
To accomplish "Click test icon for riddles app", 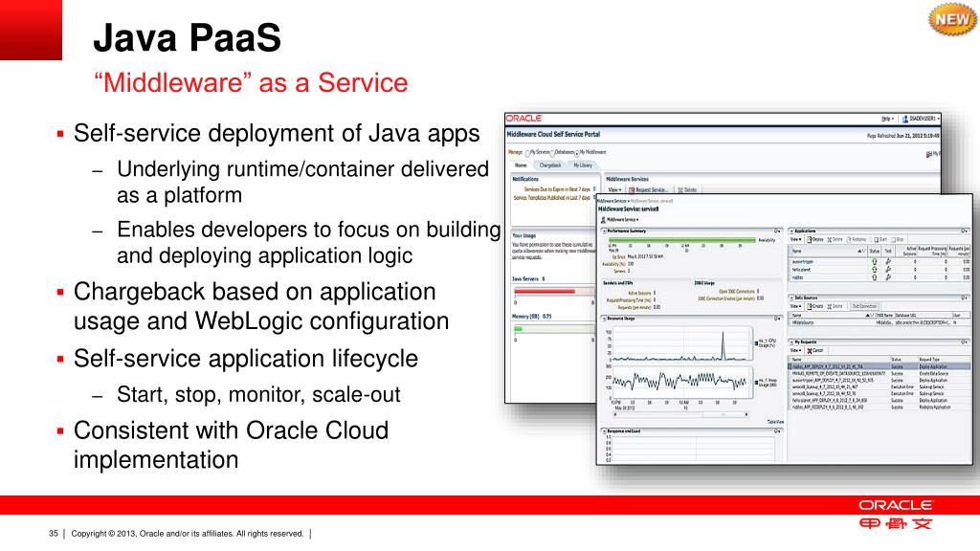I will point(888,277).
